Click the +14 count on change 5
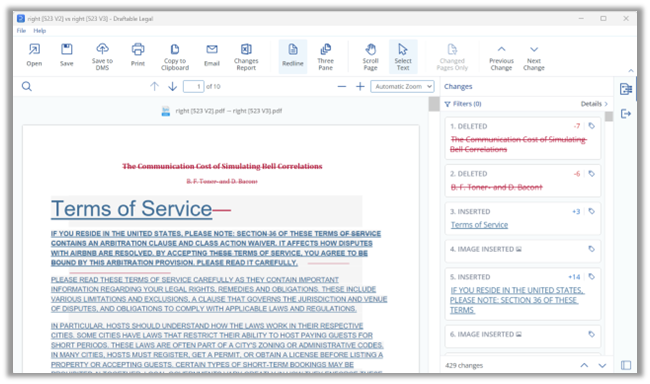 point(574,277)
